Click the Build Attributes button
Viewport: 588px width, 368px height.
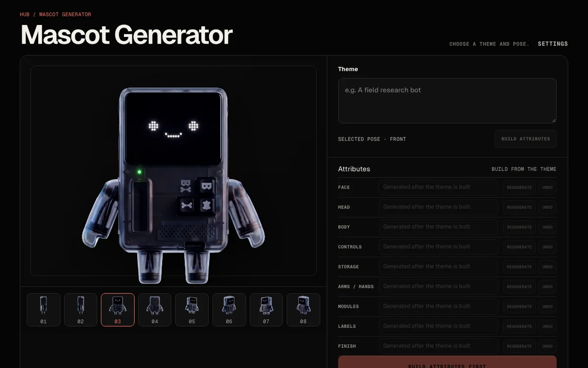pyautogui.click(x=525, y=139)
